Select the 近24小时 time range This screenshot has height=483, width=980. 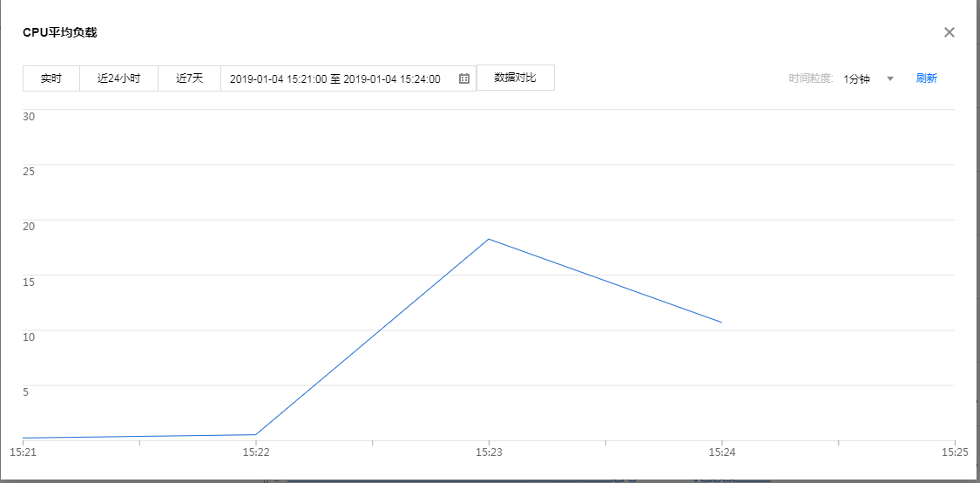118,78
